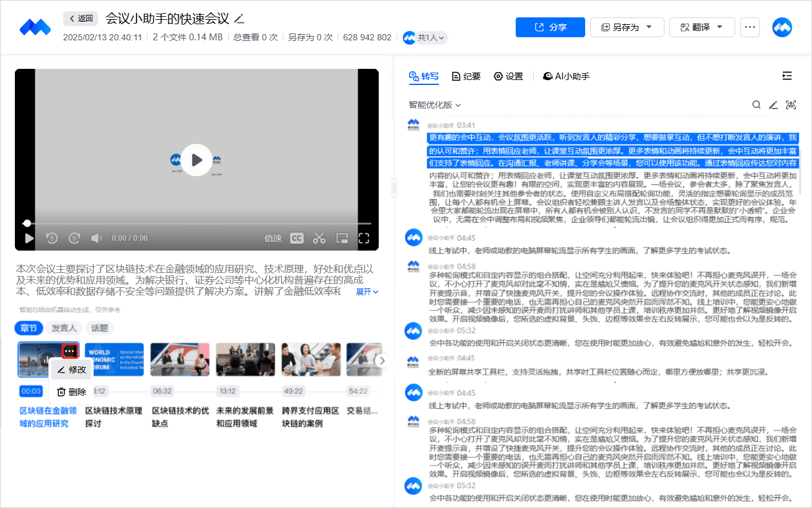The width and height of the screenshot is (812, 508).
Task: Open the 共1人 participants dropdown
Action: pyautogui.click(x=425, y=38)
